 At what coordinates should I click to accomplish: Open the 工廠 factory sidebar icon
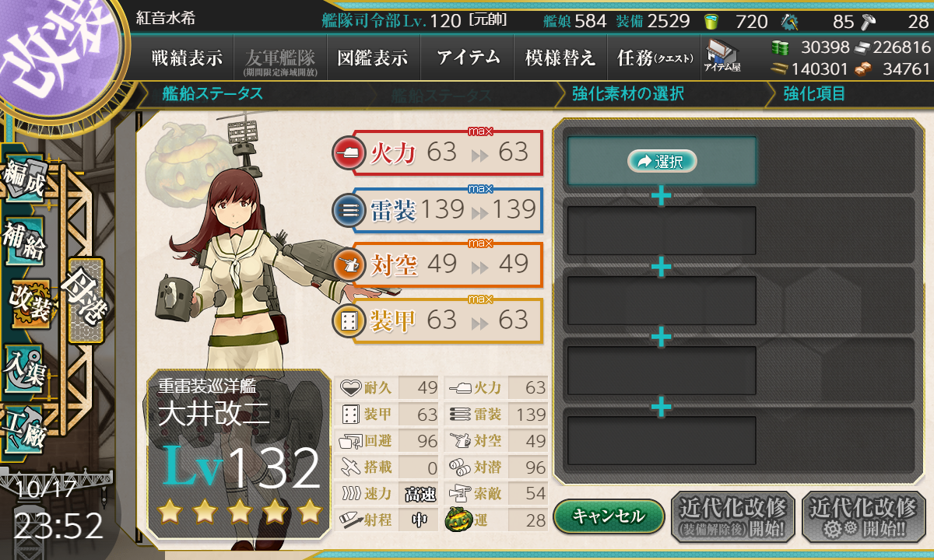[23, 428]
